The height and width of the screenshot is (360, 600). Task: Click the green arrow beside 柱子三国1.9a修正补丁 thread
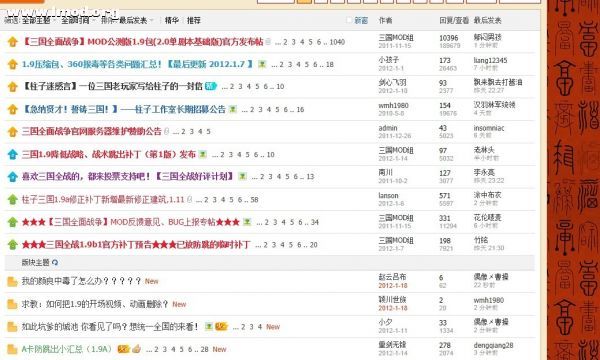click(x=13, y=199)
